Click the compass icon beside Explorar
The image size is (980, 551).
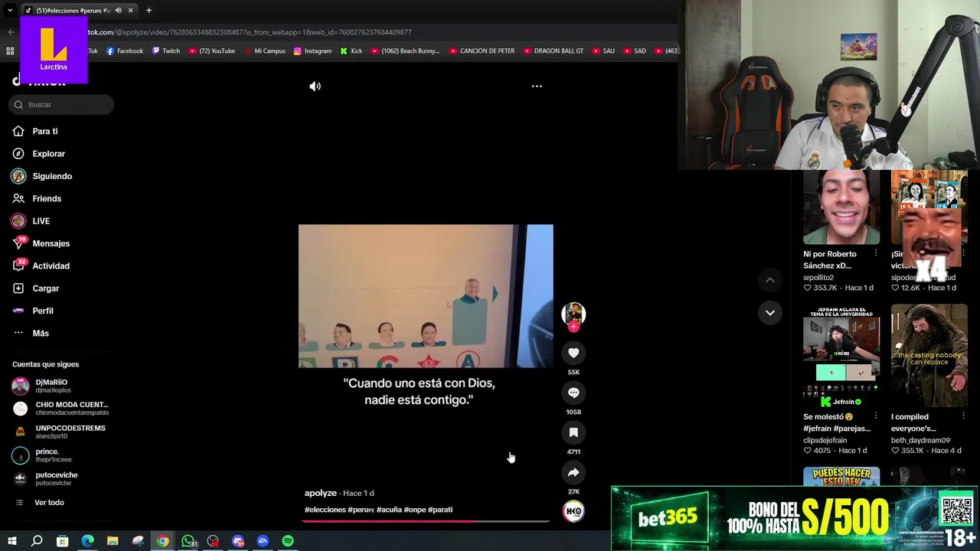(x=18, y=154)
